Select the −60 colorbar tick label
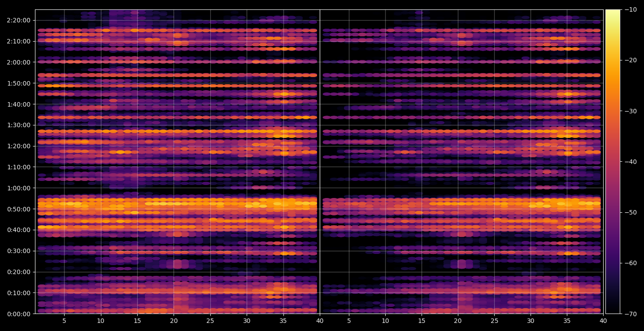644x331 pixels. click(631, 263)
